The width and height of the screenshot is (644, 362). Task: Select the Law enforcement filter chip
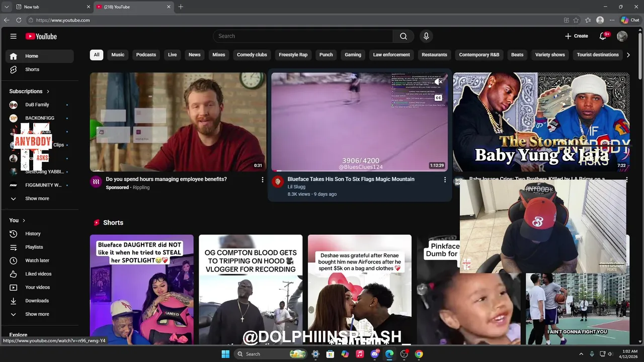(x=391, y=55)
